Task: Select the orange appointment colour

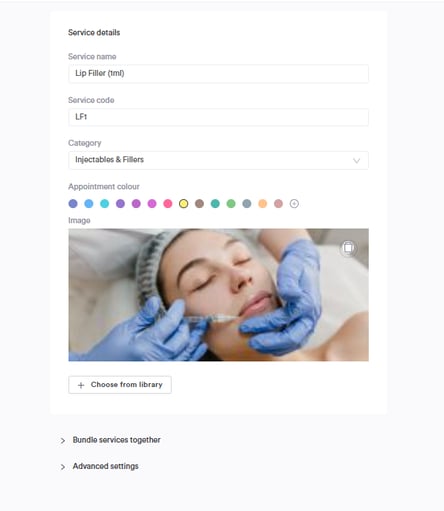Action: click(x=263, y=204)
